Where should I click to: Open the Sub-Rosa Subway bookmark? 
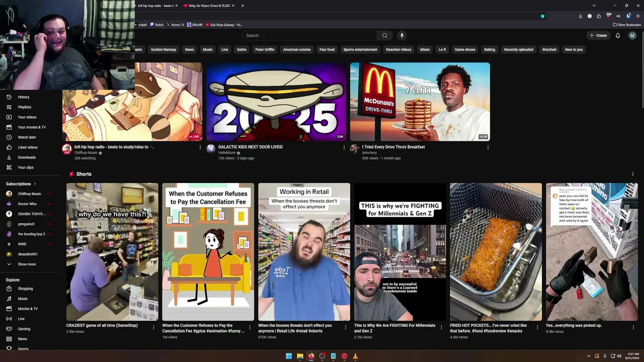(224, 25)
